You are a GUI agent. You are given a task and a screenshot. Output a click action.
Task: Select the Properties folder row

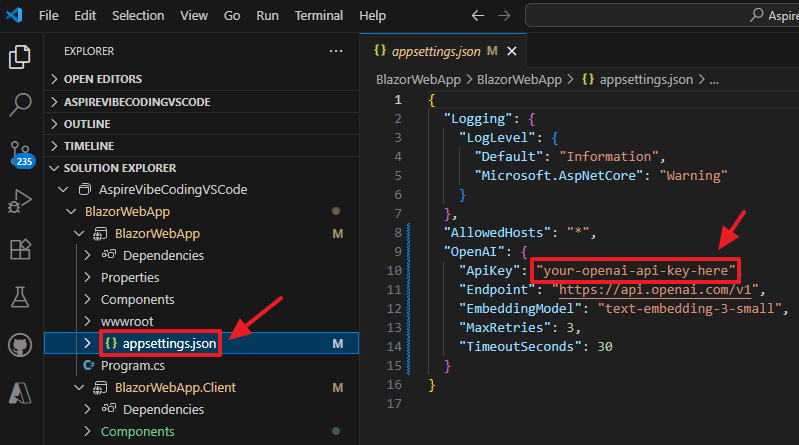coord(201,277)
